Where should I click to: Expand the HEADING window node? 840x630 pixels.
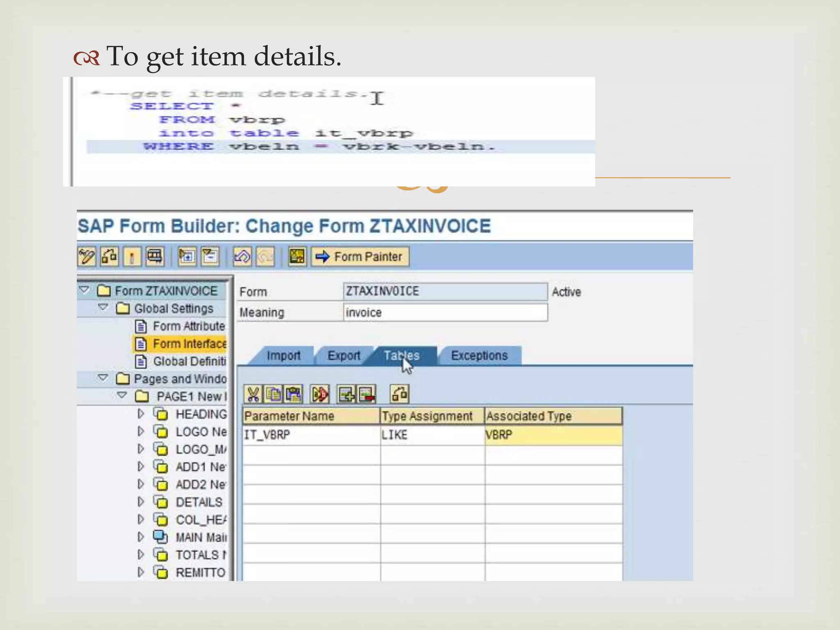coord(141,414)
